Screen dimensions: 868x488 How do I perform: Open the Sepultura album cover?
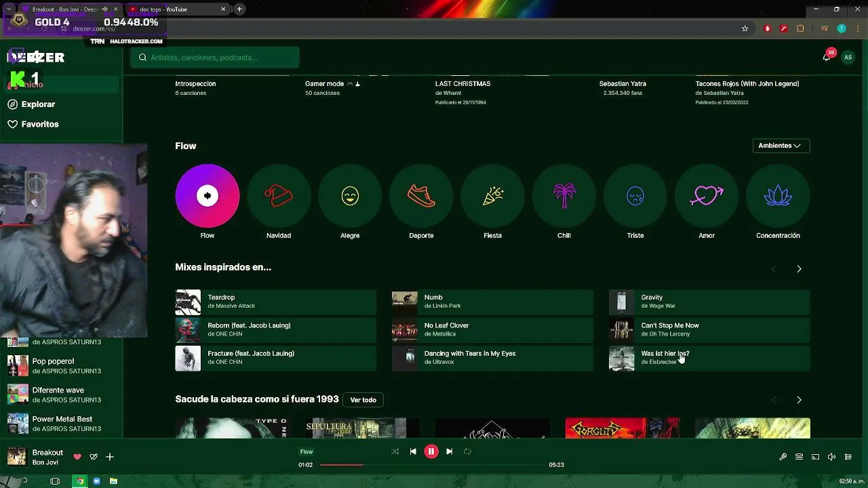pos(361,428)
